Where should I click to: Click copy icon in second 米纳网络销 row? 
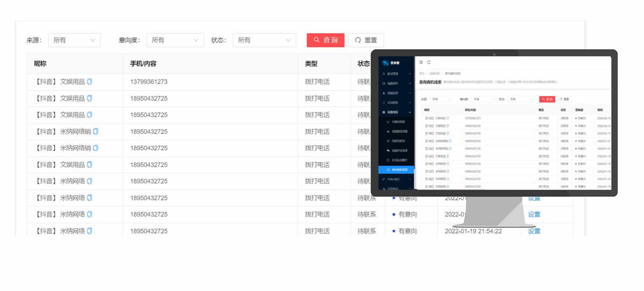pyautogui.click(x=96, y=148)
